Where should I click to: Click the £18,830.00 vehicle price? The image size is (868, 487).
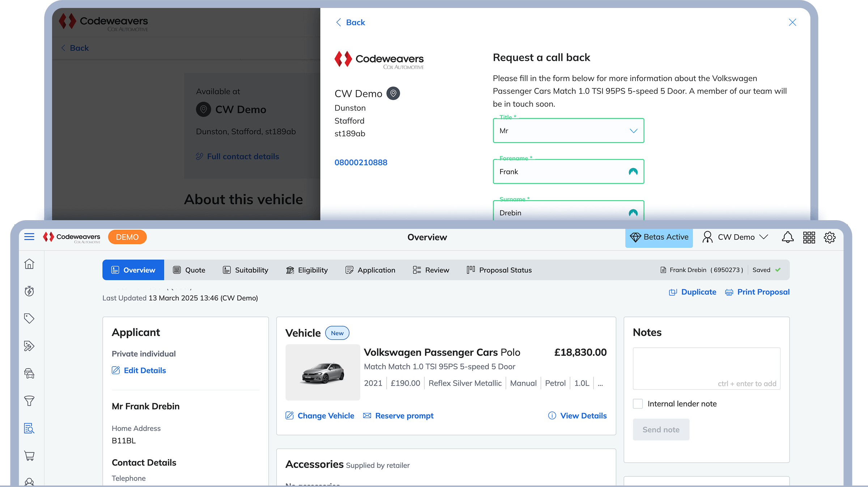[x=580, y=352]
